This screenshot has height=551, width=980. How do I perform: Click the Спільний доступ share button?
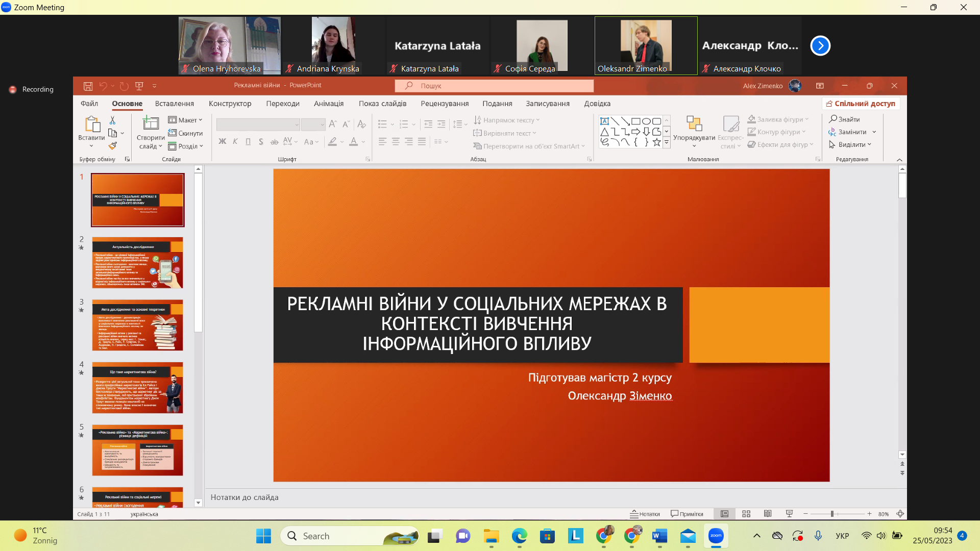click(861, 104)
